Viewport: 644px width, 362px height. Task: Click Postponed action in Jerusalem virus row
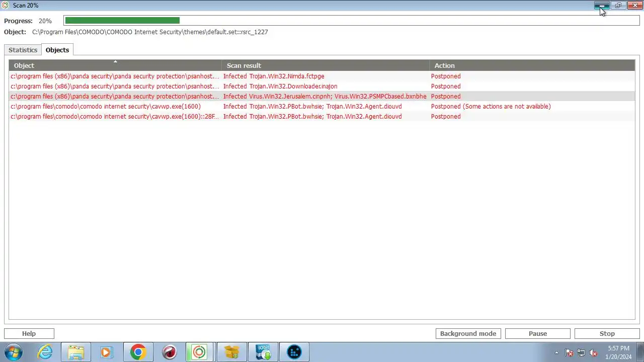coord(446,97)
